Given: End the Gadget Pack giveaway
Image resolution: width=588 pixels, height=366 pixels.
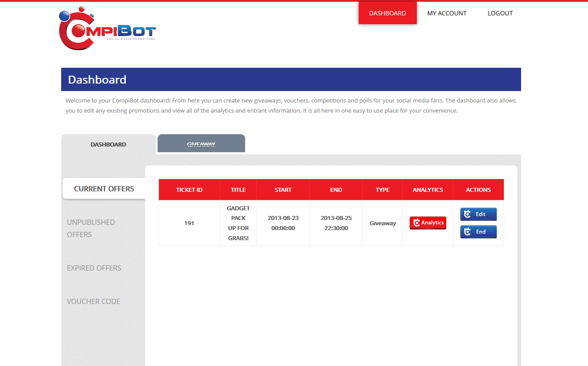Looking at the screenshot, I should (478, 232).
